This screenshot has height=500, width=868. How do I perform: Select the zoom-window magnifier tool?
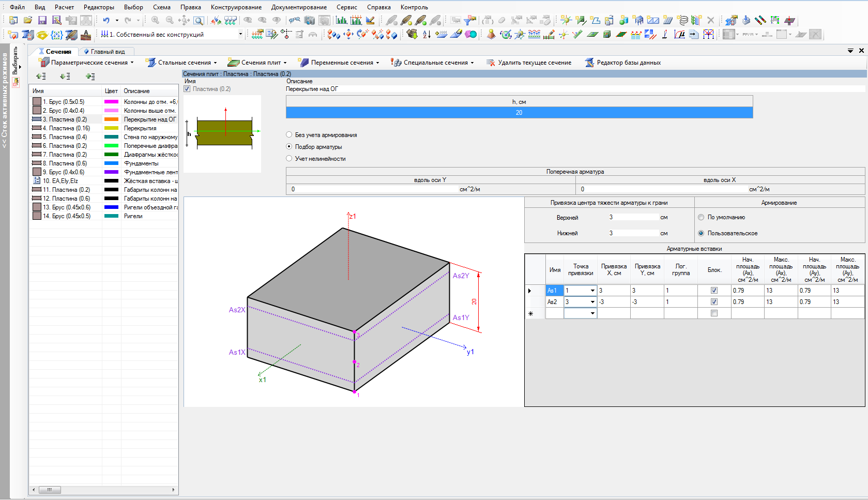(x=199, y=20)
